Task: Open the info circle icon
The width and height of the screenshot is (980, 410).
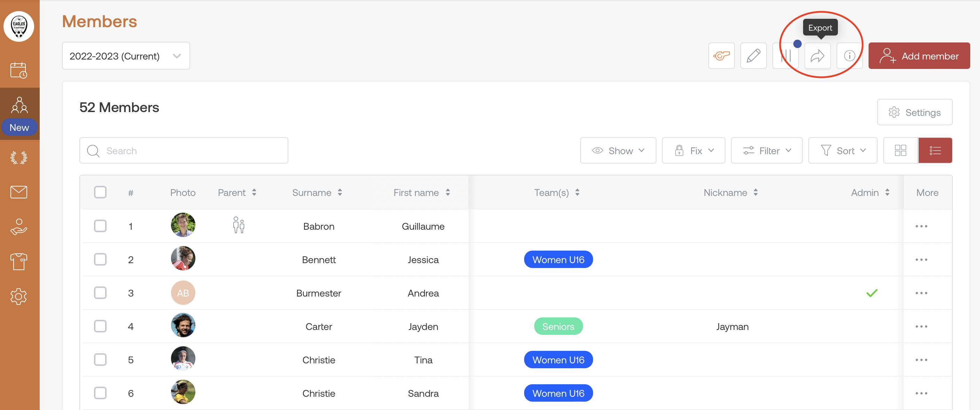Action: 849,56
